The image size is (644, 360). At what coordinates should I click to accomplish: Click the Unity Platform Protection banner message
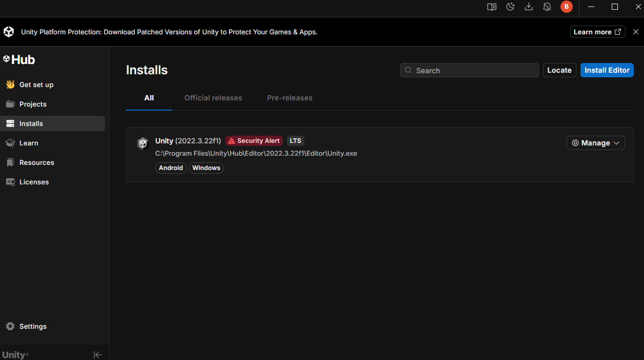(x=169, y=32)
